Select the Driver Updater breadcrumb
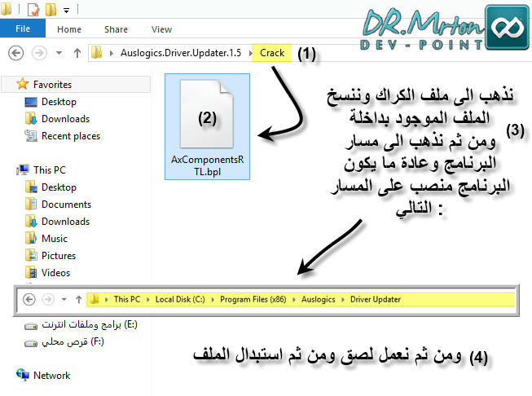This screenshot has height=396, width=532. [376, 299]
